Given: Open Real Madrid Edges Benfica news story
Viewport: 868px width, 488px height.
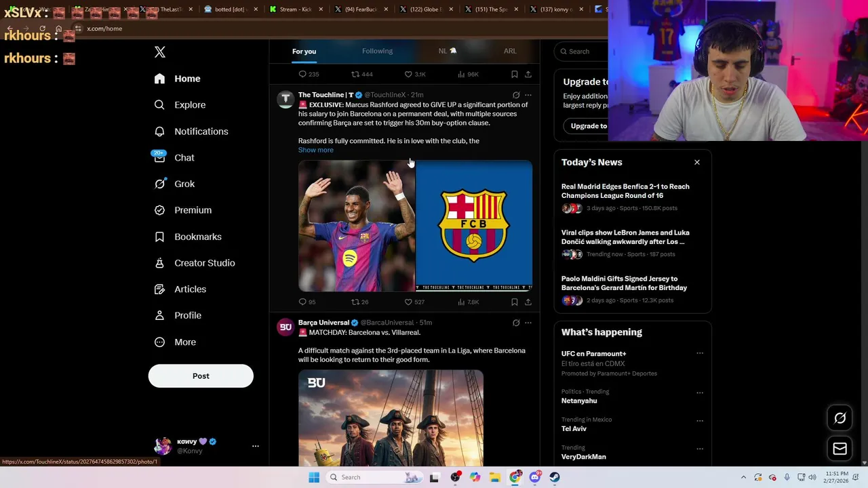Looking at the screenshot, I should 633,197.
